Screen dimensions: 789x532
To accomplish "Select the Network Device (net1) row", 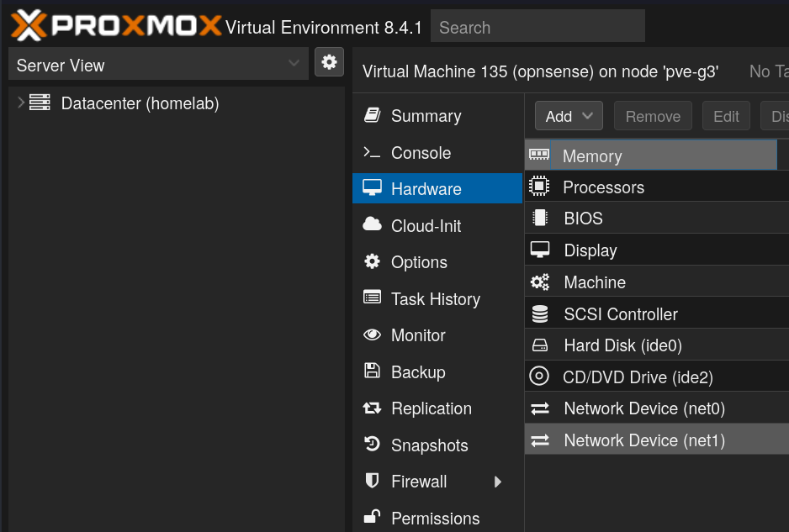I will click(x=643, y=440).
